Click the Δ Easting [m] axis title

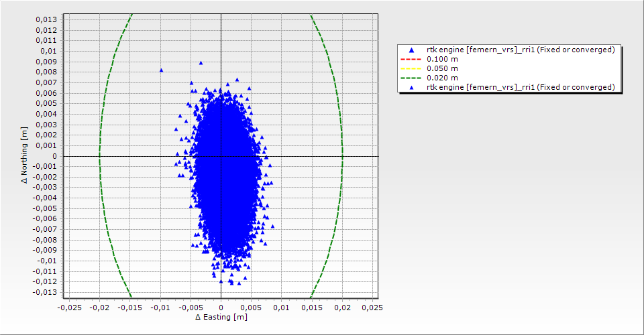click(x=221, y=317)
